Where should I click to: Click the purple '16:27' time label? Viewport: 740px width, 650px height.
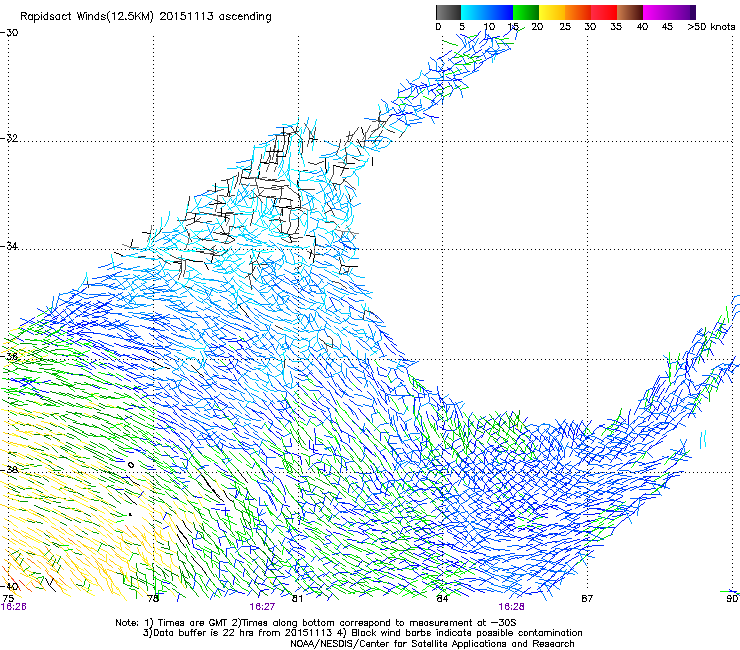point(262,607)
